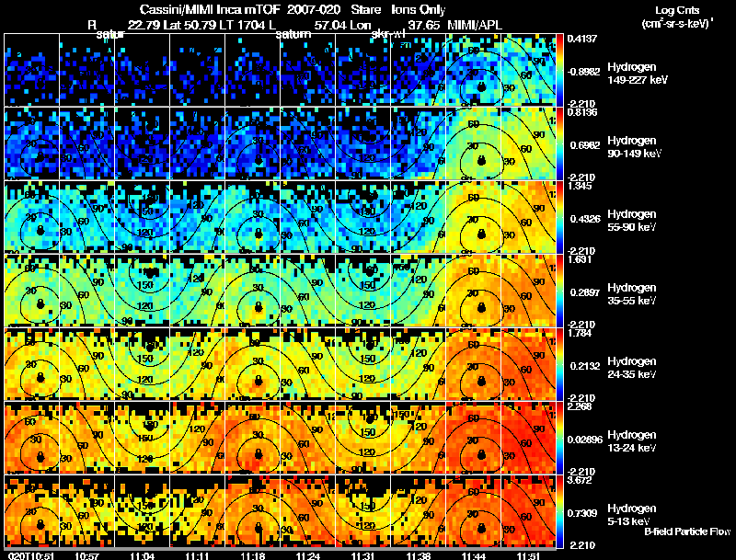The height and width of the screenshot is (560, 736).
Task: Click the 'Hydrogen 90-149 keV' row label
Action: [x=634, y=147]
